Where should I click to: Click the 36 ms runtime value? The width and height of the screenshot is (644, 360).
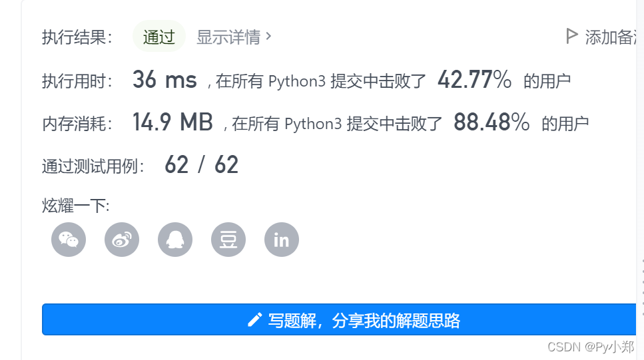[164, 79]
